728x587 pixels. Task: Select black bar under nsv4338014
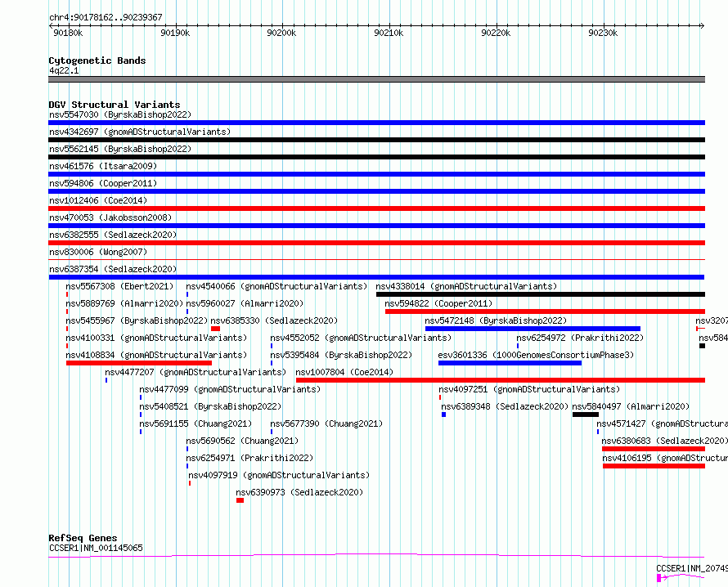pos(541,294)
